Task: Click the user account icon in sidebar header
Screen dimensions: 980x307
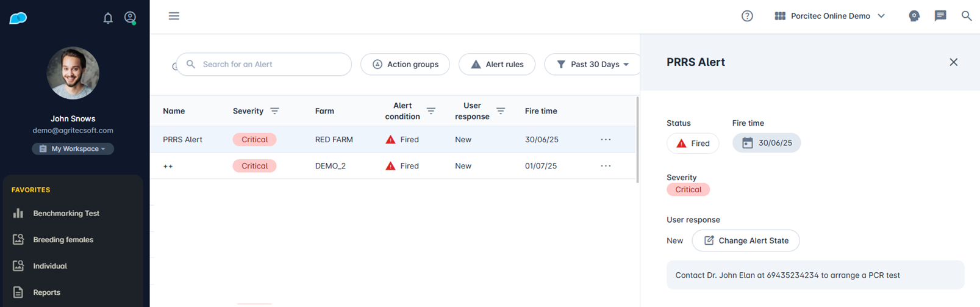Action: 130,18
